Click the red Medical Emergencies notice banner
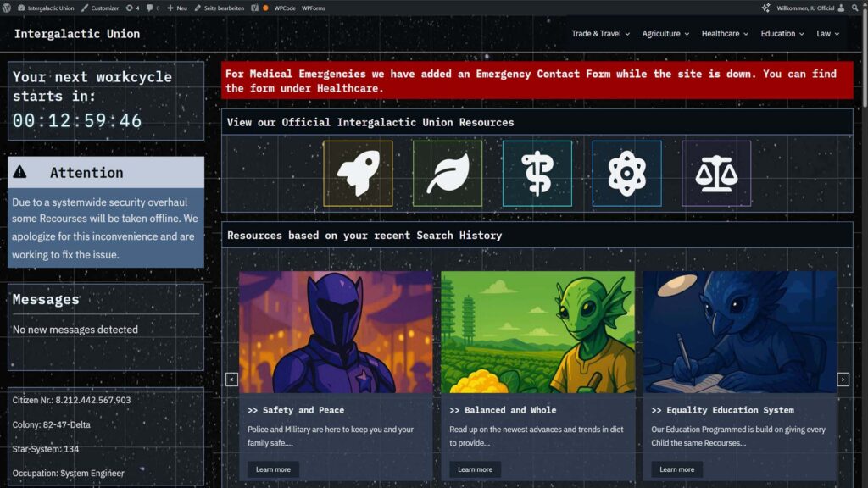Screen dimensions: 868x488 coord(537,80)
